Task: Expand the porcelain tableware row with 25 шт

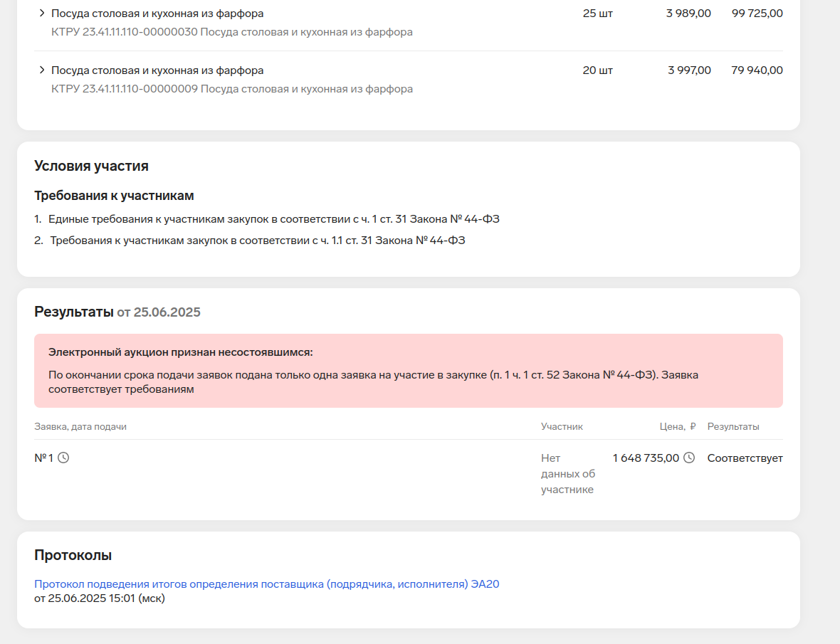Action: (x=42, y=13)
